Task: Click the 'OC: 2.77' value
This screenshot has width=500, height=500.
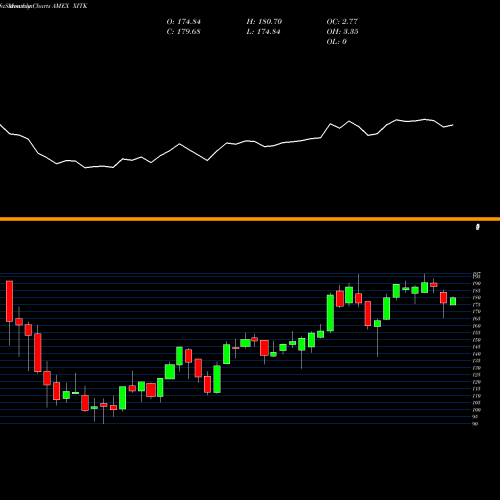Action: point(342,22)
